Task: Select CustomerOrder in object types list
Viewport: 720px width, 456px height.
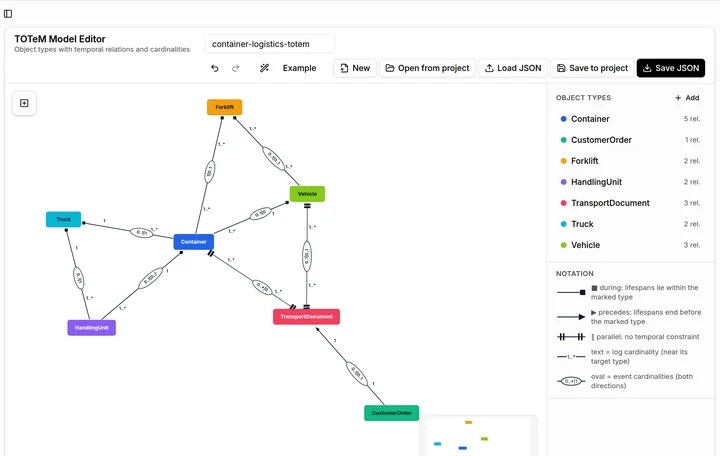Action: (x=630, y=140)
